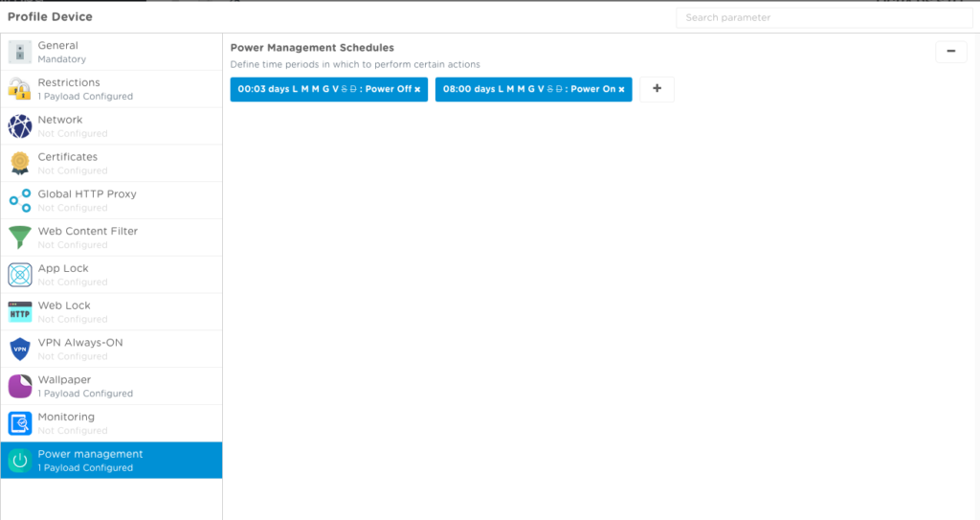Screen dimensions: 980x520
Task: Click the VPN Always-ON shield icon
Action: 20,350
